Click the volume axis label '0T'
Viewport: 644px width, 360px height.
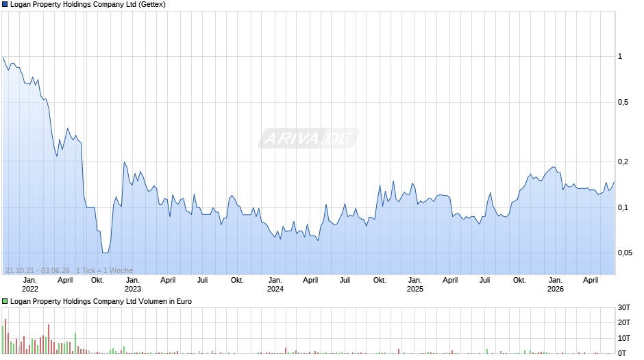tap(622, 353)
